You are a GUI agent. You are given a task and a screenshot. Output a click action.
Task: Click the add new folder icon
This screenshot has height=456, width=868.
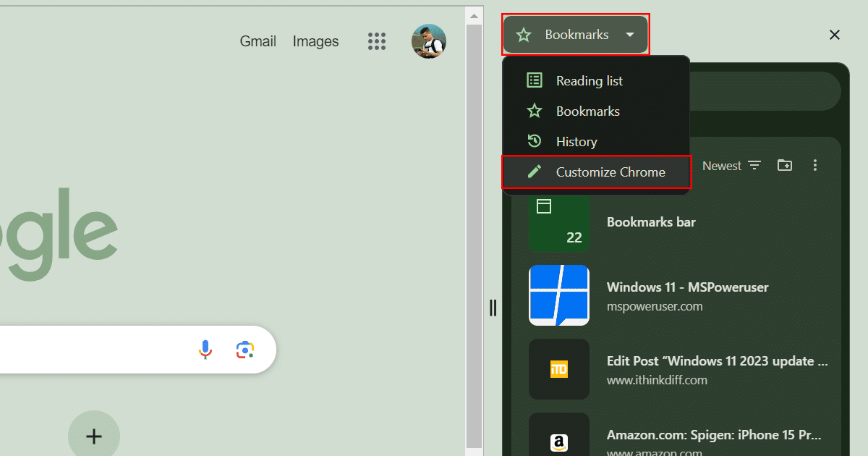[785, 166]
